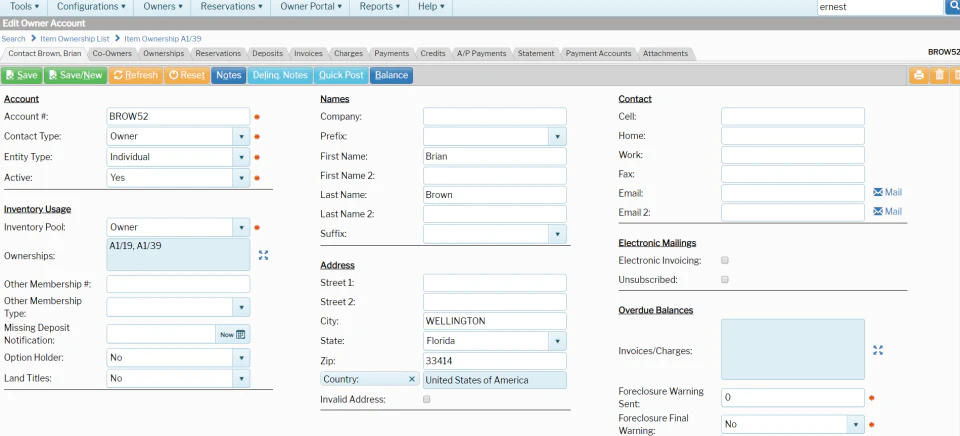The height and width of the screenshot is (436, 960).
Task: Click the print icon button
Action: pos(918,75)
